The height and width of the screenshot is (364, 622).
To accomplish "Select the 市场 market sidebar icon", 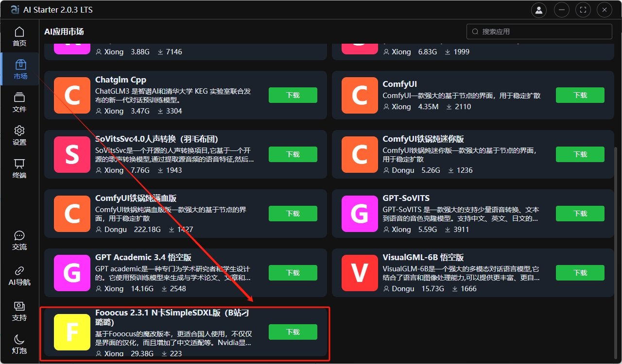I will 20,69.
